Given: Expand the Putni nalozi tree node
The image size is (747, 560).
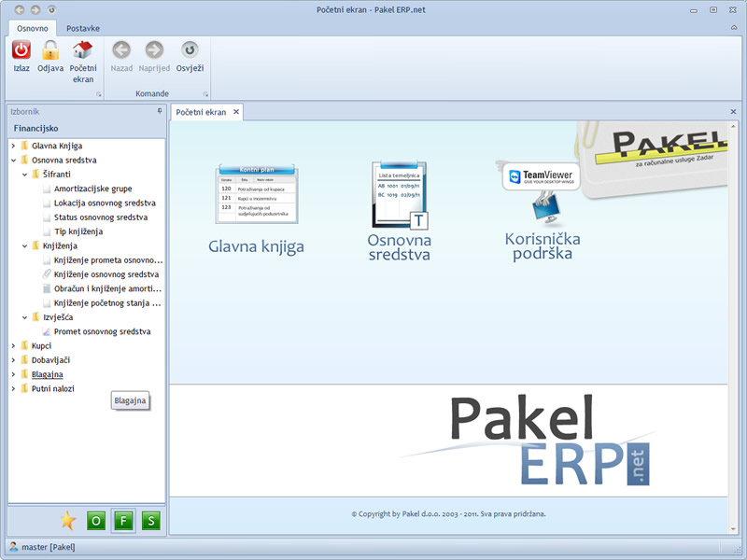Looking at the screenshot, I should 14,388.
